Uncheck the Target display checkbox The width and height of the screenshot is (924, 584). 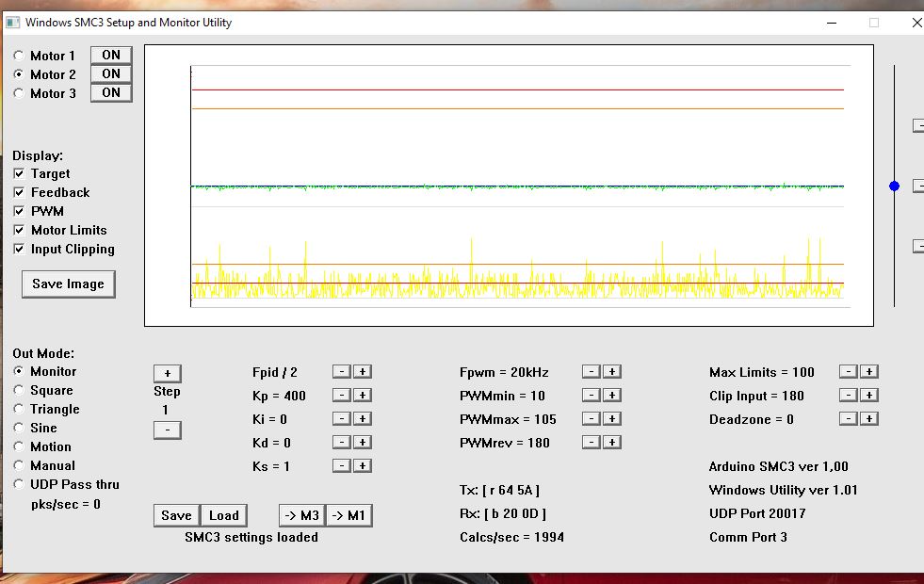pyautogui.click(x=20, y=174)
